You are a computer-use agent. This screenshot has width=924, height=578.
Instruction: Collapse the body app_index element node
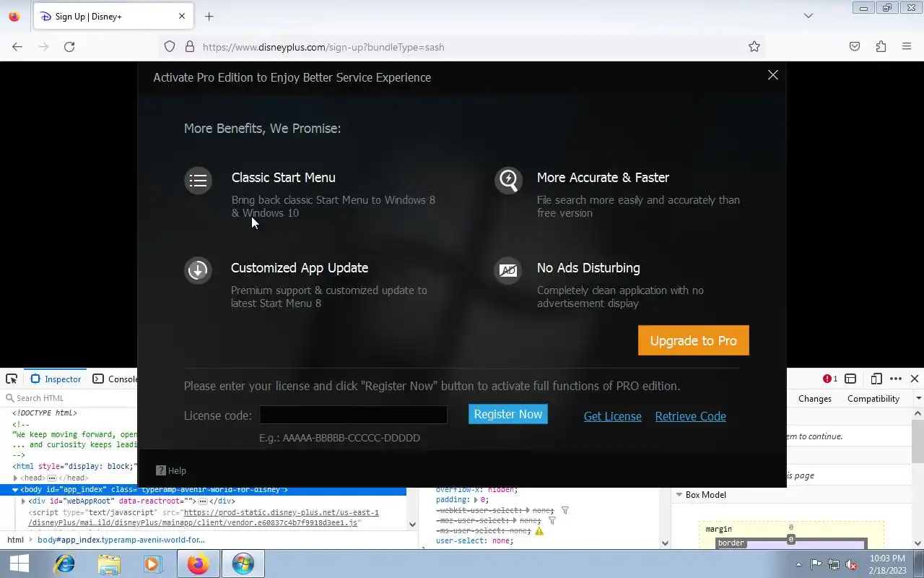[15, 489]
